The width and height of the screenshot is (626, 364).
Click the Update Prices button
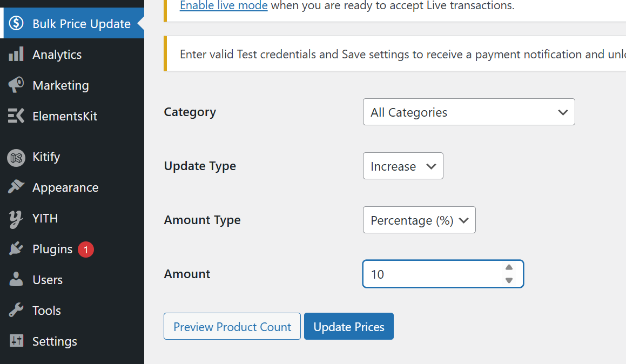point(349,327)
